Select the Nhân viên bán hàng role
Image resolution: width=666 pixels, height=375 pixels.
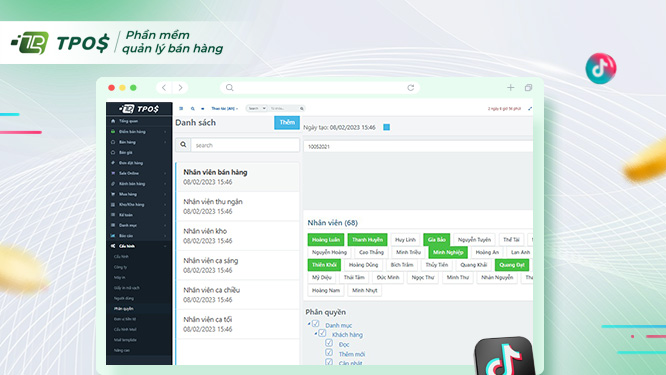(x=237, y=177)
